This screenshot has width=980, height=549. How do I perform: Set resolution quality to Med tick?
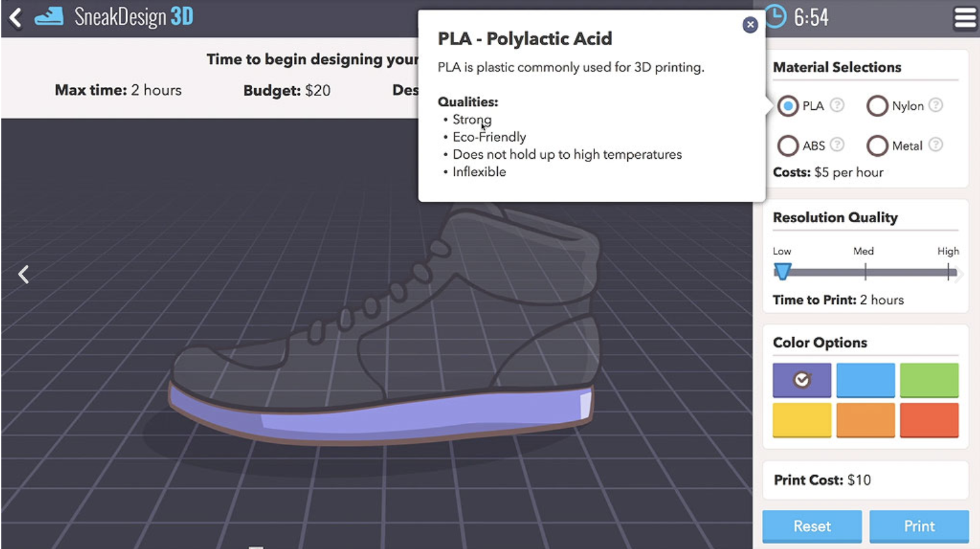tap(865, 272)
